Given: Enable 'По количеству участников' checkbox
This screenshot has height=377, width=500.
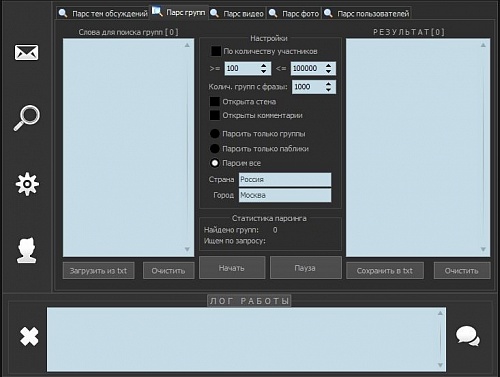Looking at the screenshot, I should pos(216,51).
